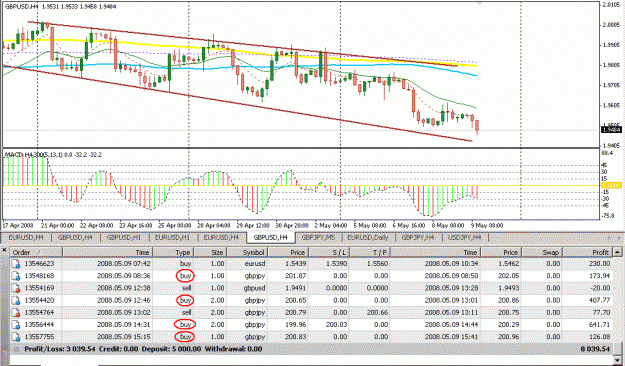Click the profit value 173.94
This screenshot has height=366, width=625.
click(599, 276)
